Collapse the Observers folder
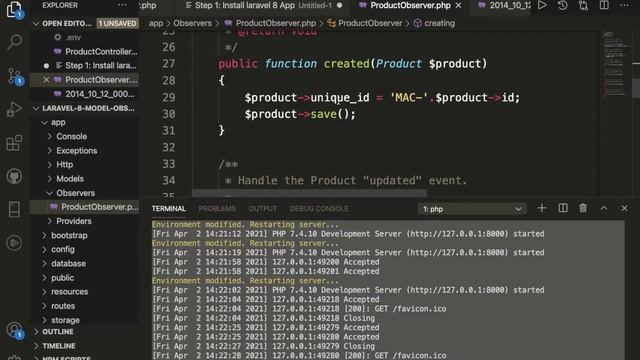This screenshot has height=360, width=640. tap(50, 193)
